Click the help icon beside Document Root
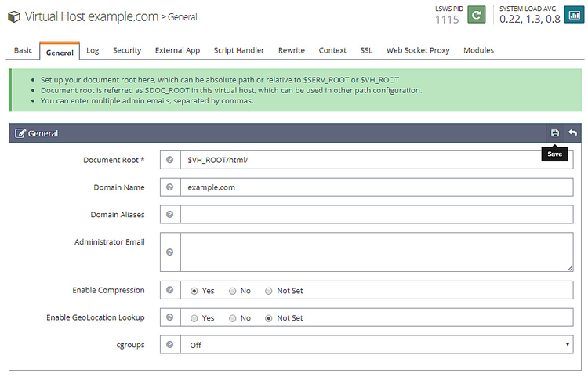This screenshot has height=377, width=588. click(169, 160)
